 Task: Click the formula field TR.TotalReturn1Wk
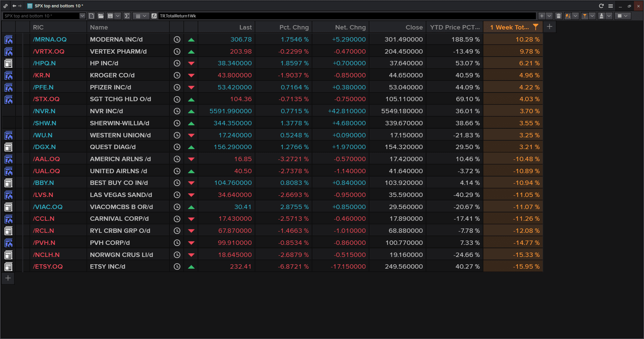[347, 16]
